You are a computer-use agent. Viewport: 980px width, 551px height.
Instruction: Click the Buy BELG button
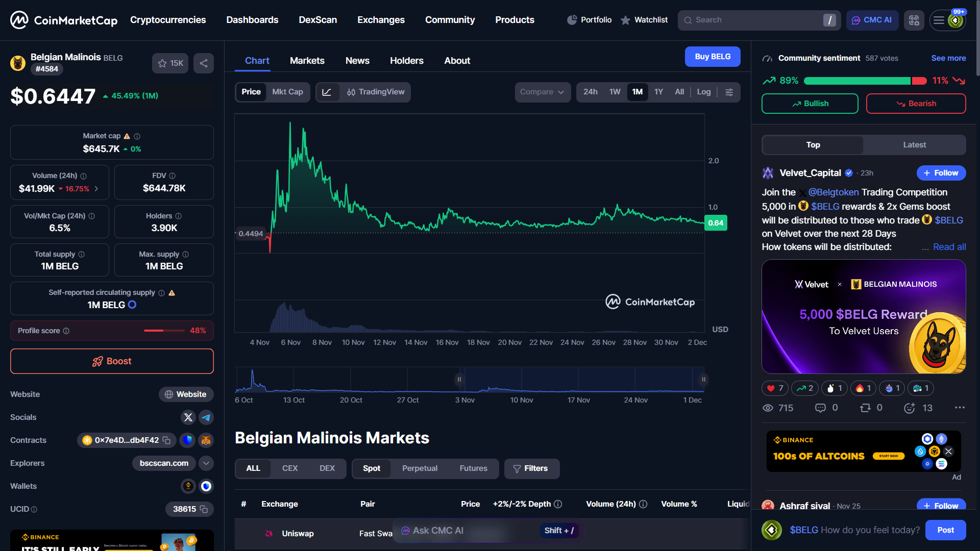pos(712,57)
